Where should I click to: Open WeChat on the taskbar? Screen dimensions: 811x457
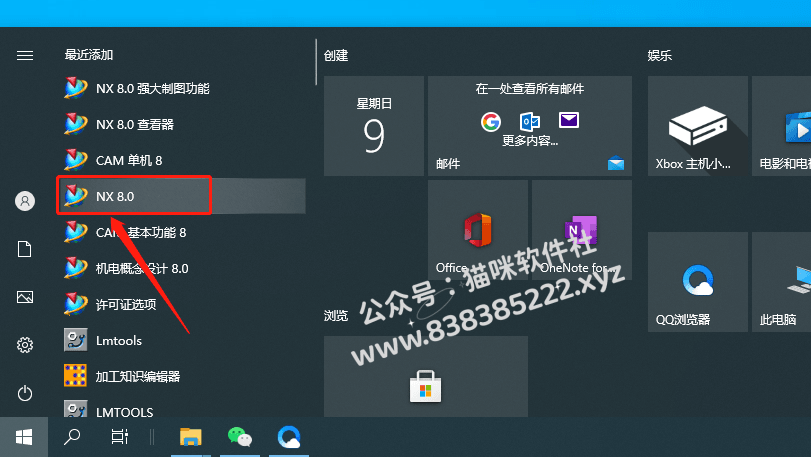coord(240,437)
